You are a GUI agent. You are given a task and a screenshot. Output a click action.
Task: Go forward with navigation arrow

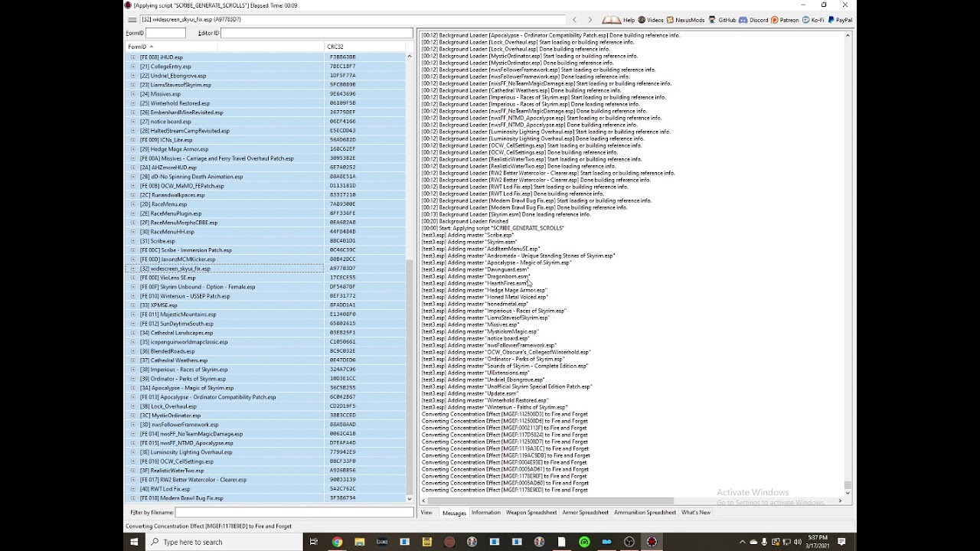tap(590, 20)
